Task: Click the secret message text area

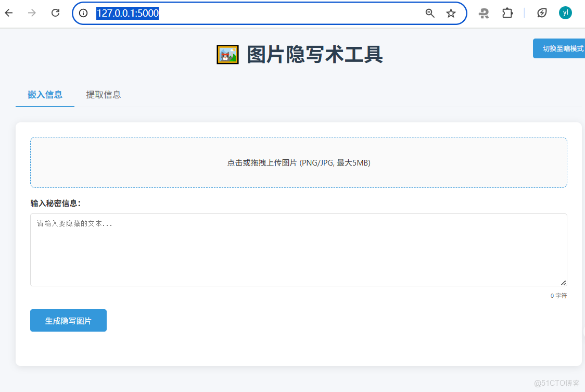Action: point(298,250)
